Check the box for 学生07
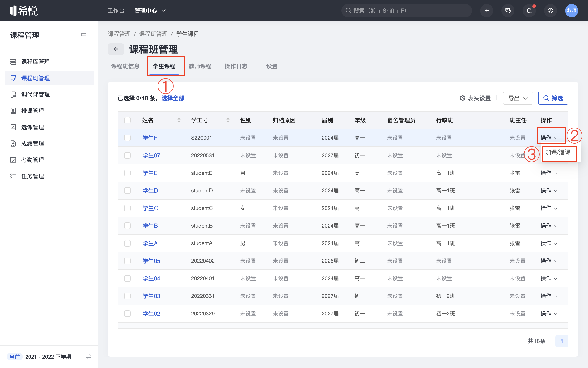This screenshot has width=588, height=368. [127, 155]
